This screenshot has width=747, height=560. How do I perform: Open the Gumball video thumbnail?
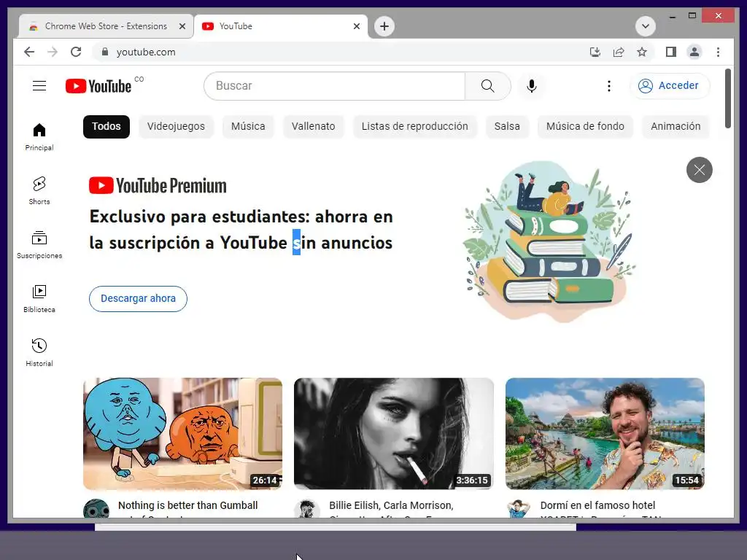183,433
